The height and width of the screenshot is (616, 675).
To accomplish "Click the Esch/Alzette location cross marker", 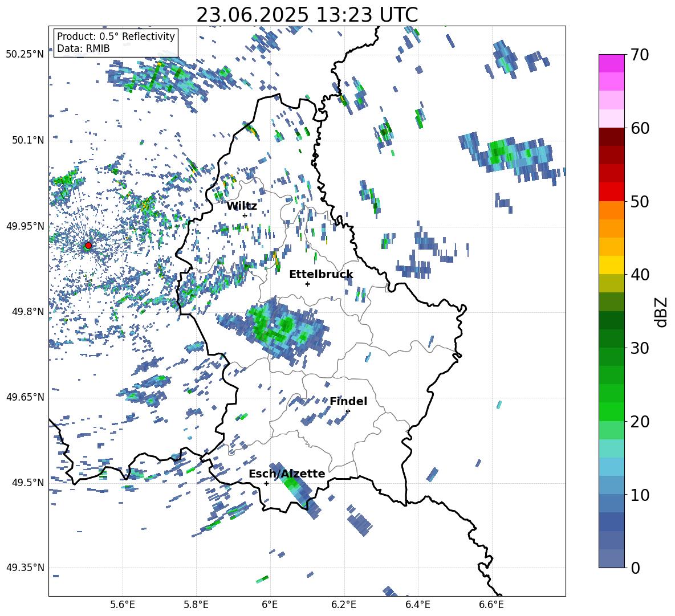I will pos(266,483).
